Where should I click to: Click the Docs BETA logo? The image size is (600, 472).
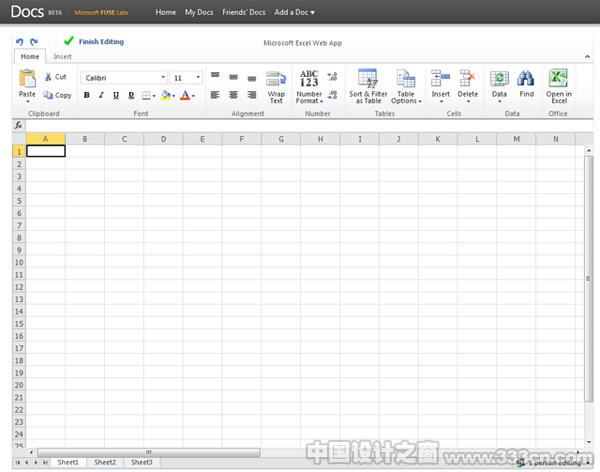[36, 12]
